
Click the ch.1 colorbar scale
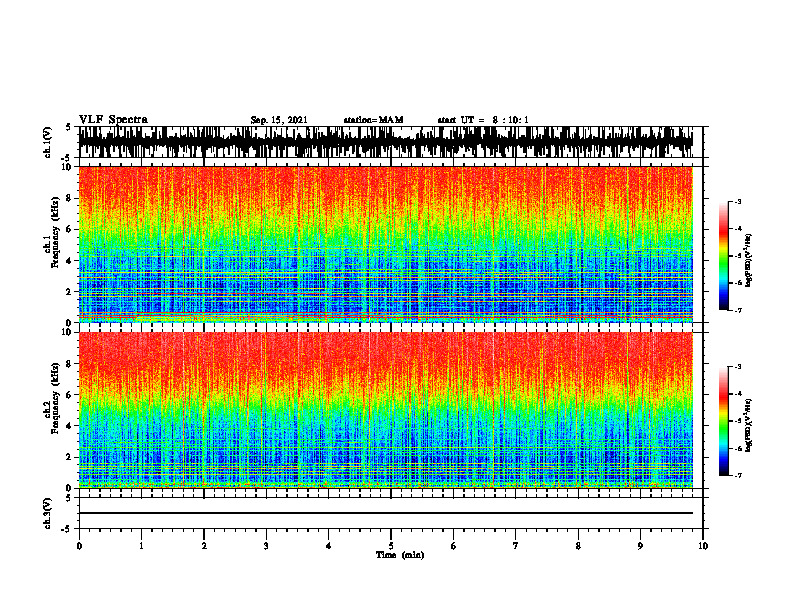(x=723, y=256)
